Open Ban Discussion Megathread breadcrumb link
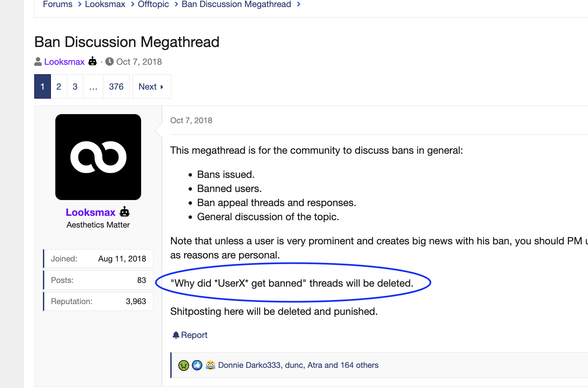This screenshot has height=388, width=588. pos(236,4)
